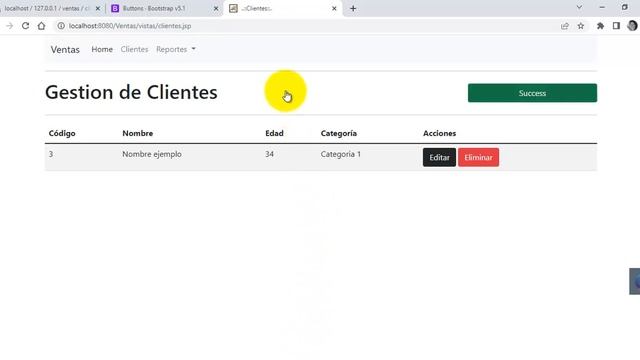This screenshot has height=360, width=640.
Task: Click the Ventas navbar brand
Action: (x=65, y=49)
